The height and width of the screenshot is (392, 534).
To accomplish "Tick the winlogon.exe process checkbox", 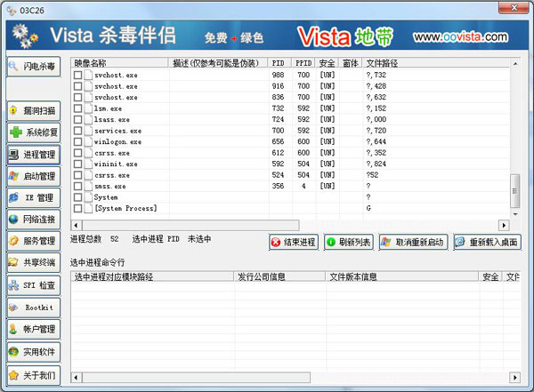I will tap(77, 141).
